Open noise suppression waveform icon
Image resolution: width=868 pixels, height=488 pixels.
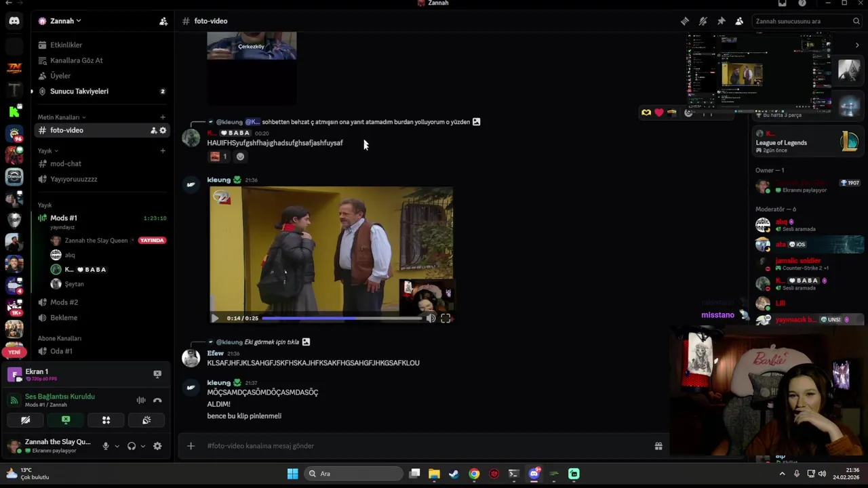click(x=141, y=401)
